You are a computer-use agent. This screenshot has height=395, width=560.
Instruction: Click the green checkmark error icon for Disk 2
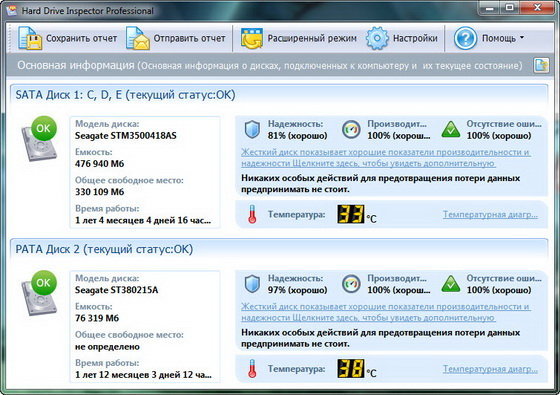451,284
